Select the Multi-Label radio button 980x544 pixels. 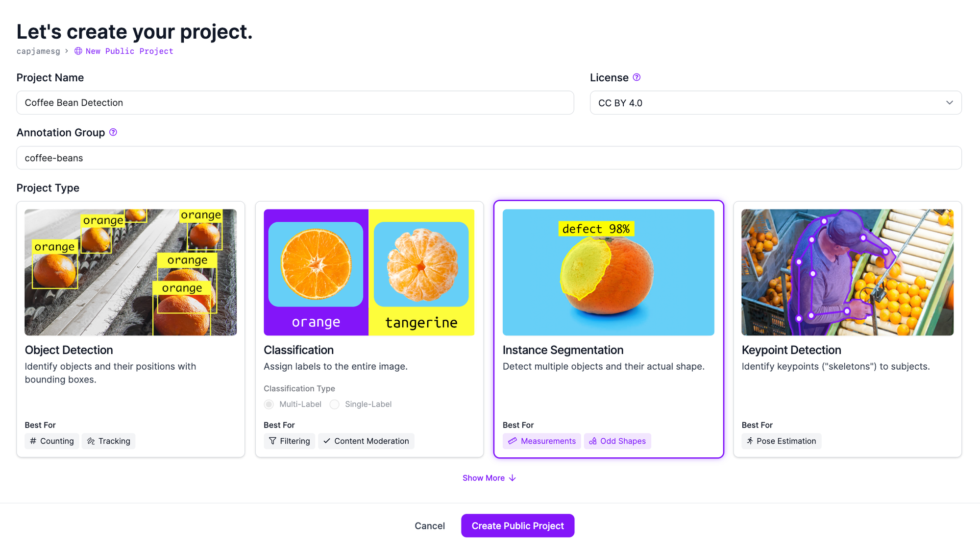click(269, 404)
